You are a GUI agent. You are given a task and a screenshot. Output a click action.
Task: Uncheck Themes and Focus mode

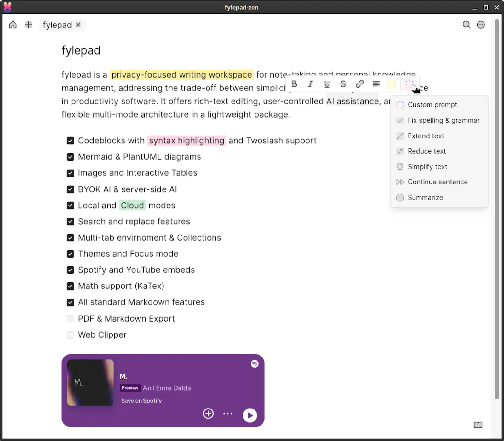pyautogui.click(x=71, y=254)
